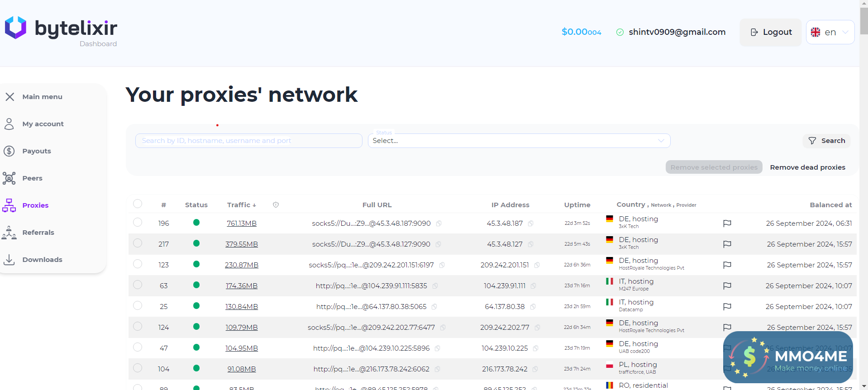Image resolution: width=868 pixels, height=390 pixels.
Task: Click the flag icon for proxy 25
Action: 727,307
